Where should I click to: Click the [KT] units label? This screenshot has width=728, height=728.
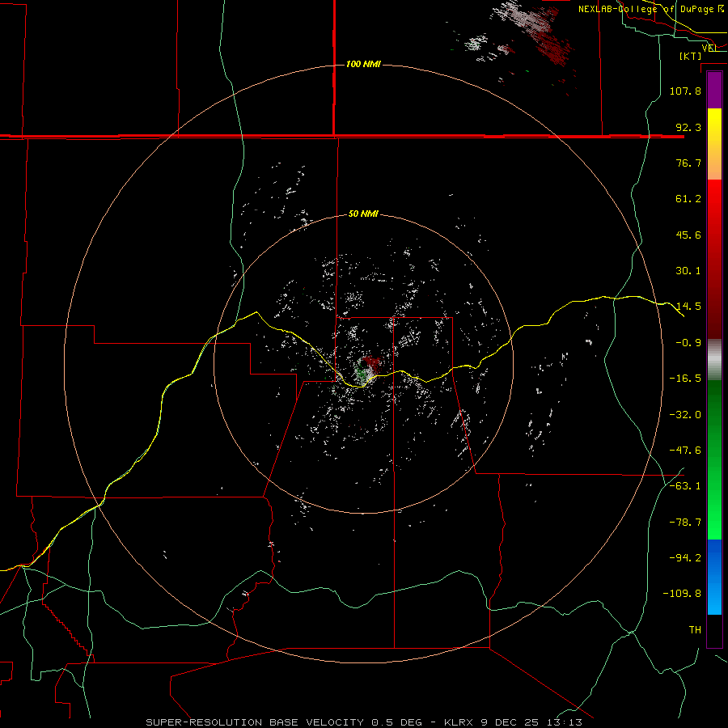691,56
